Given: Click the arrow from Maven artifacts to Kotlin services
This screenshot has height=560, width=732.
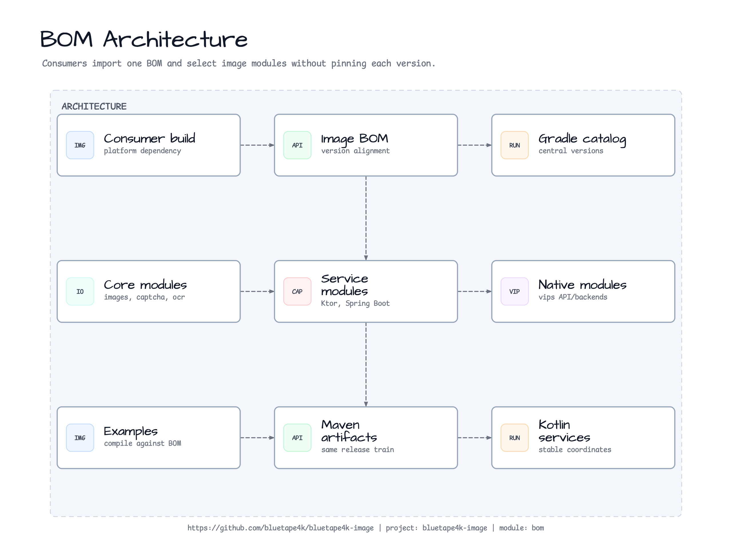Looking at the screenshot, I should coord(474,438).
